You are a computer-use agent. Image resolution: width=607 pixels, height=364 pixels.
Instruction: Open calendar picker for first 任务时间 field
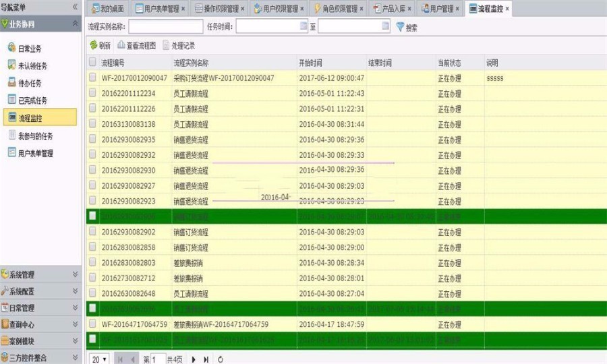[303, 26]
